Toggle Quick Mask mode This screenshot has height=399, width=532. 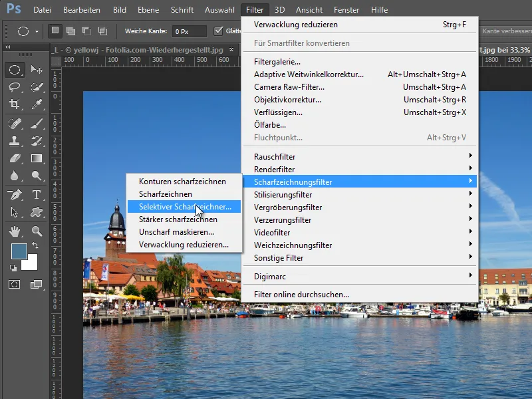point(14,285)
